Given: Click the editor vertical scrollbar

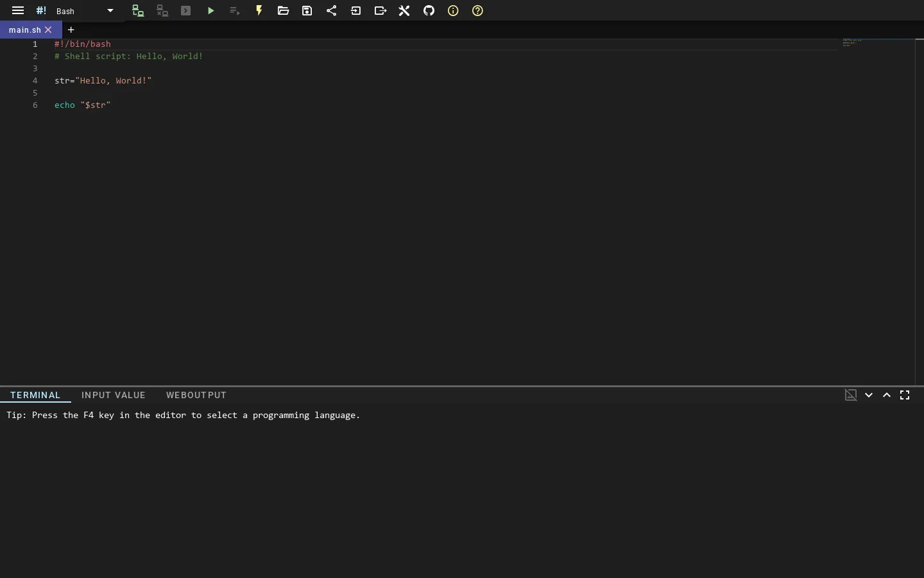Looking at the screenshot, I should (920, 212).
